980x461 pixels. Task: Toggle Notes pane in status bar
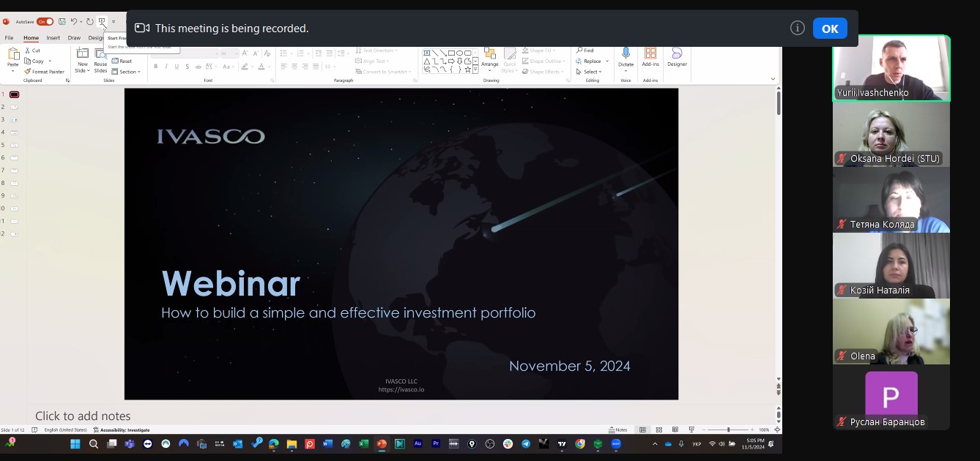(x=618, y=430)
